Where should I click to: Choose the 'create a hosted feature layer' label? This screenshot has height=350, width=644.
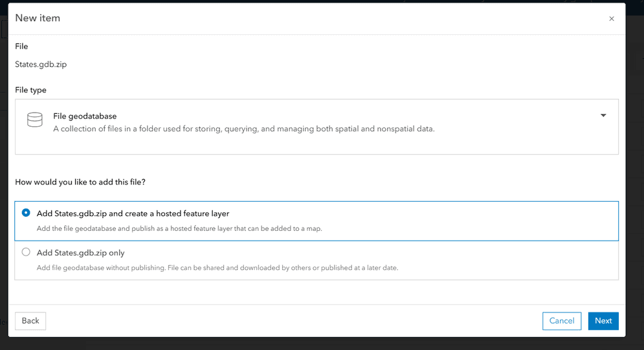pos(133,213)
